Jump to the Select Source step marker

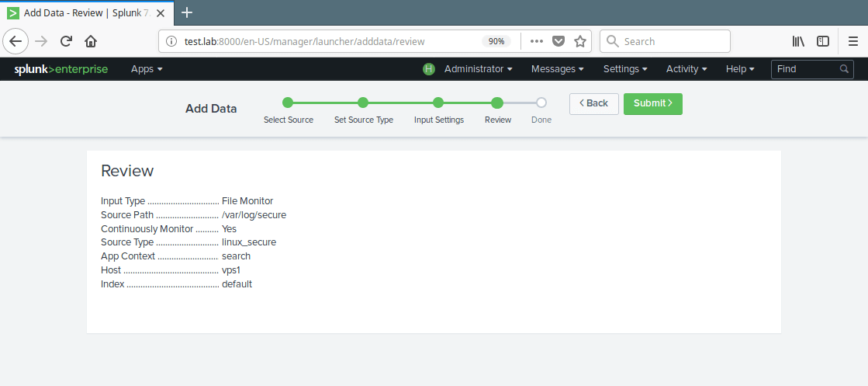pos(288,103)
